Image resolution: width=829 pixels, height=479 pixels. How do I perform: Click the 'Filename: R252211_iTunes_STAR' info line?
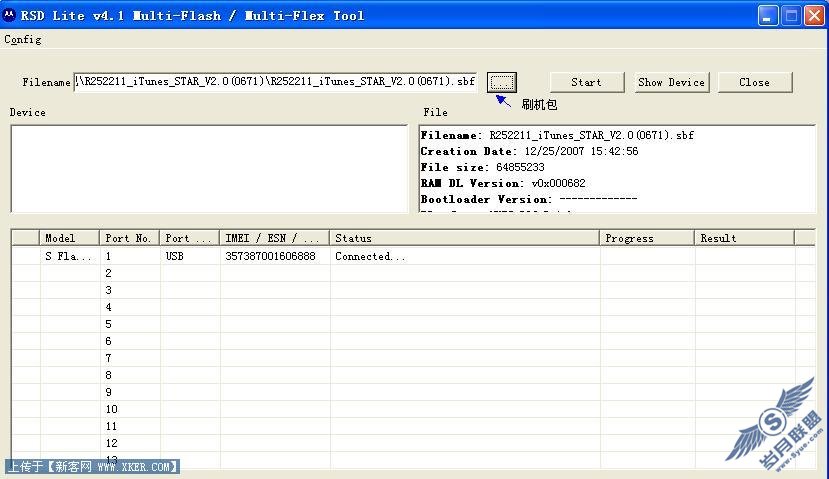[x=557, y=135]
